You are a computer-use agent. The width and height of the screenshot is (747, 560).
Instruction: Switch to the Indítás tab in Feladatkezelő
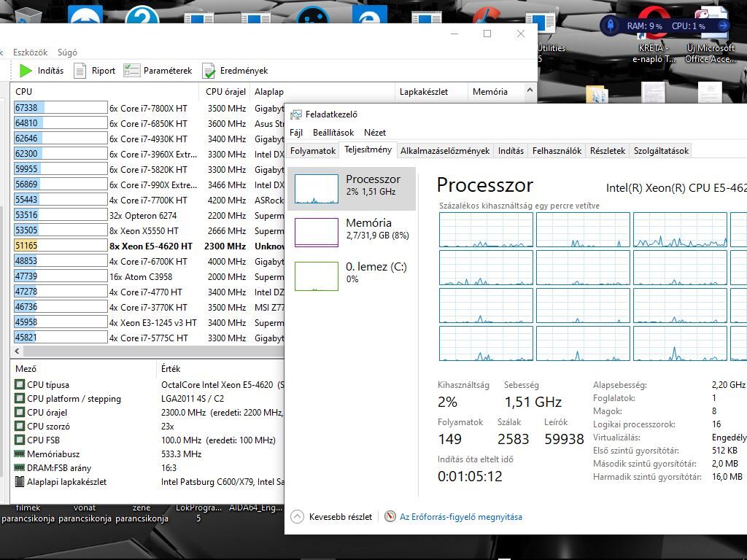[x=511, y=151]
